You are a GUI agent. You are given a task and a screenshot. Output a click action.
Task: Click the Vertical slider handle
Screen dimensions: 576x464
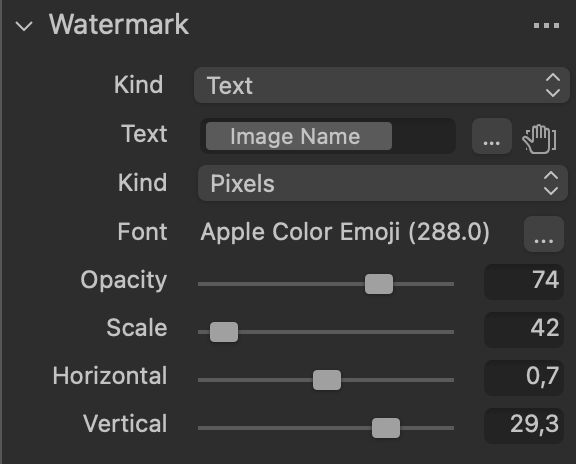tap(386, 428)
